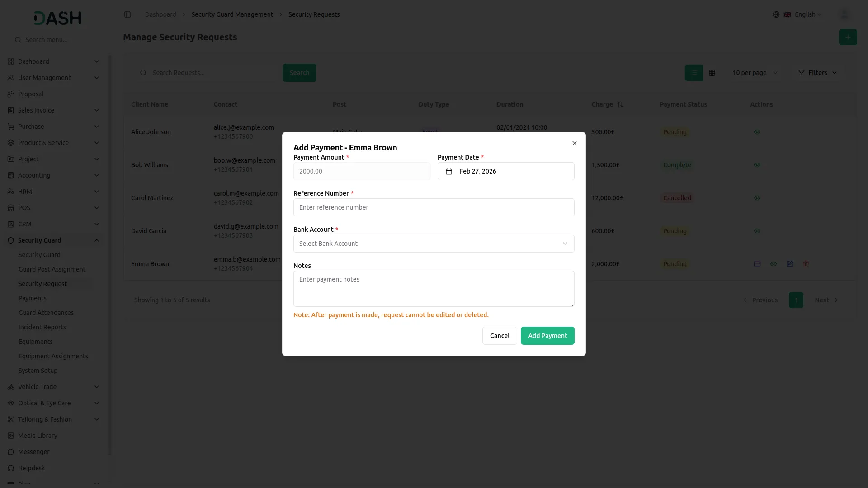Screen dimensions: 868x488
Task: View Emma Brown's request eye icon
Action: 774,264
